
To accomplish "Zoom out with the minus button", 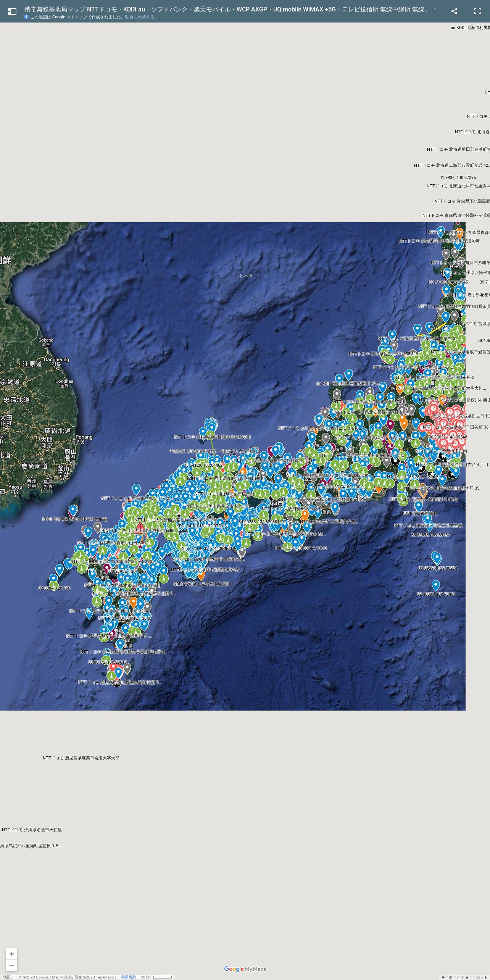I will click(x=11, y=965).
